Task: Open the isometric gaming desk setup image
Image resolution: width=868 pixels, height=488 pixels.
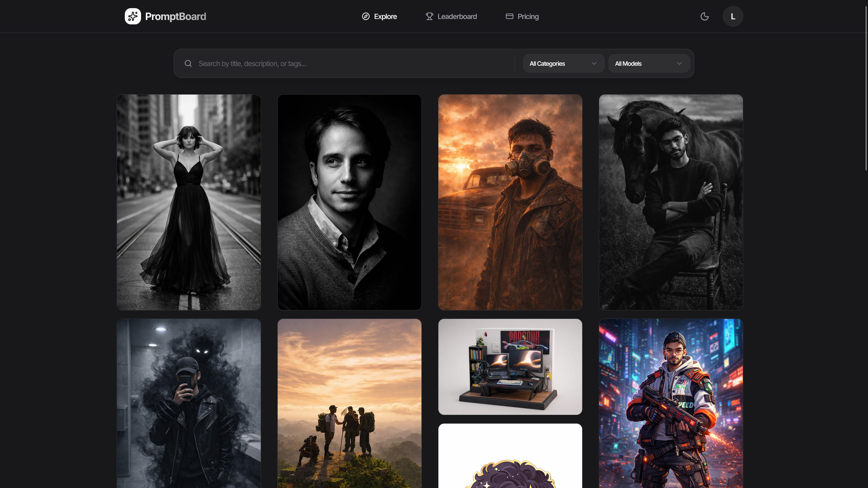Action: (510, 366)
